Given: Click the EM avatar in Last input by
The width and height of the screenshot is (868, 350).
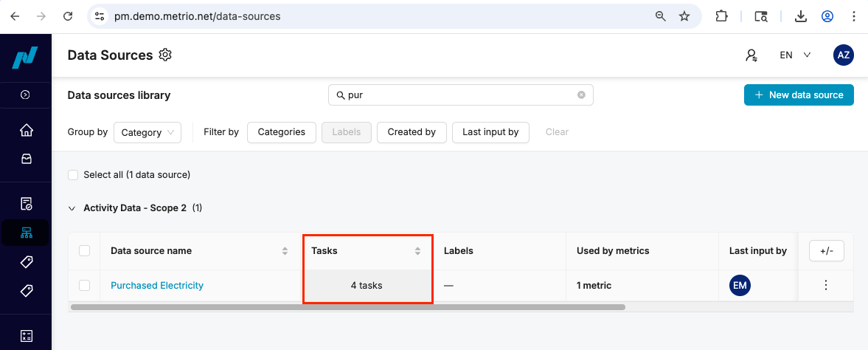Looking at the screenshot, I should coord(740,286).
